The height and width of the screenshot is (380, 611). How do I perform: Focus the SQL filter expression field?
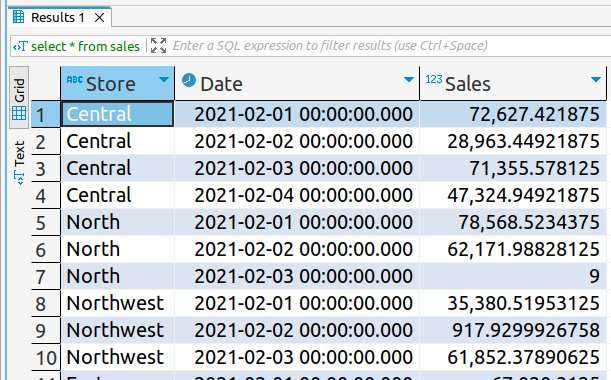(330, 46)
